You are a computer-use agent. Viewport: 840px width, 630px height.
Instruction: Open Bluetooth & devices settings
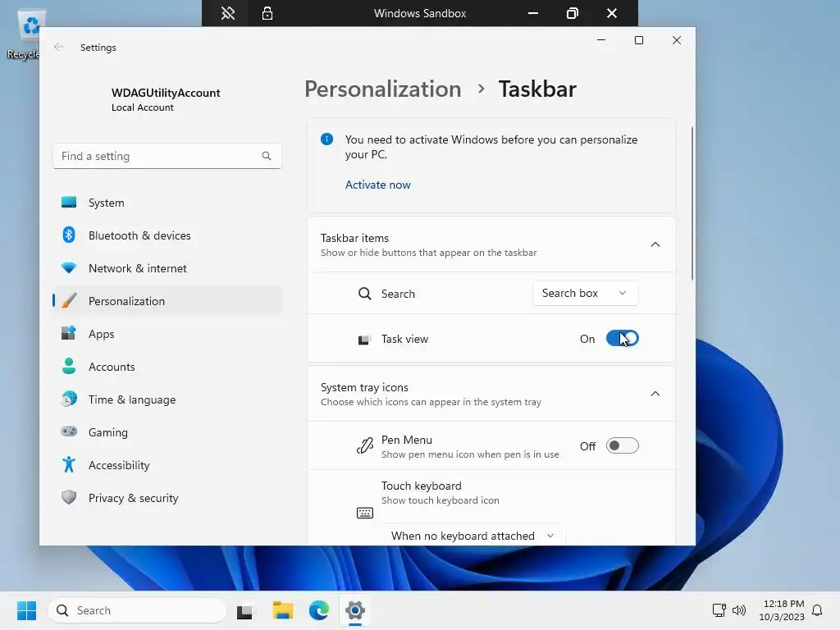pos(167,235)
